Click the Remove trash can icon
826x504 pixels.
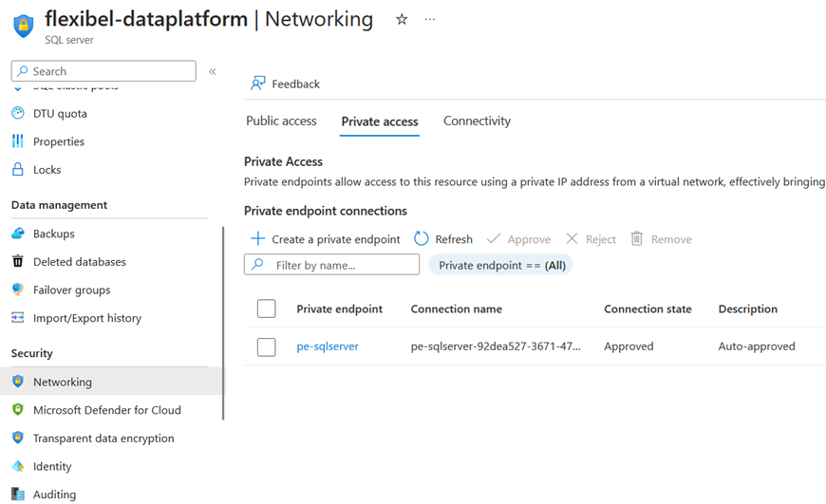[637, 238]
